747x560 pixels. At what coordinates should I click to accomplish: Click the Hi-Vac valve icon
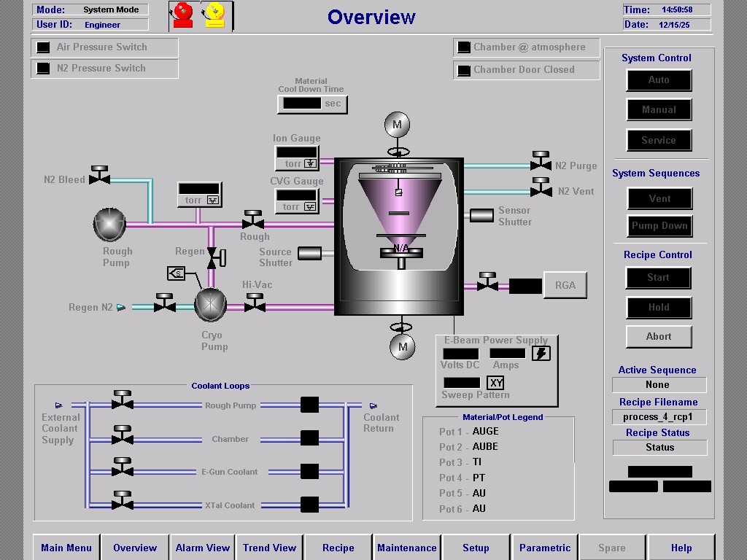[255, 303]
